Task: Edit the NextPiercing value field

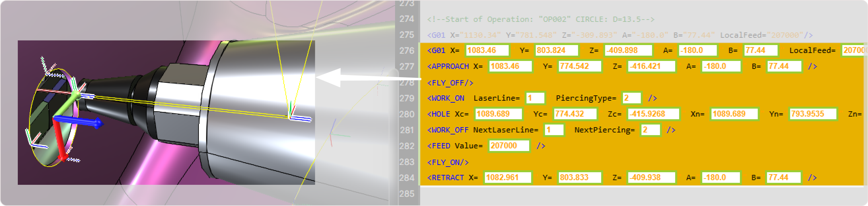Action: click(650, 130)
